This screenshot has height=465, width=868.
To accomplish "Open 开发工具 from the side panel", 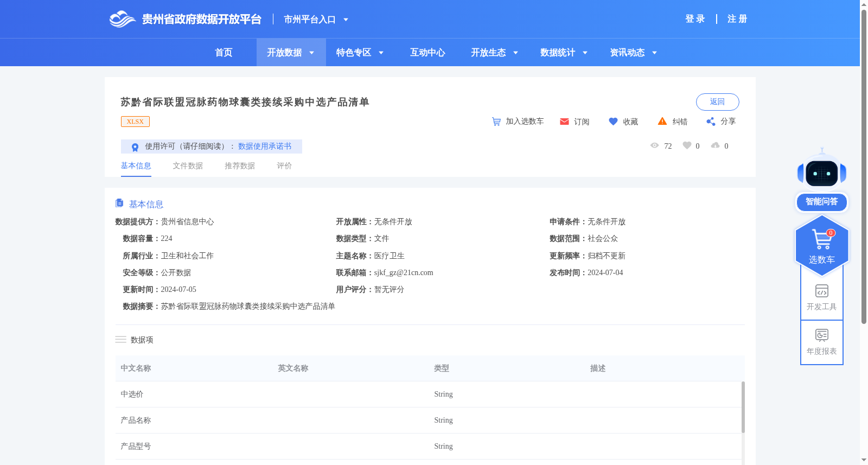I will tap(822, 298).
